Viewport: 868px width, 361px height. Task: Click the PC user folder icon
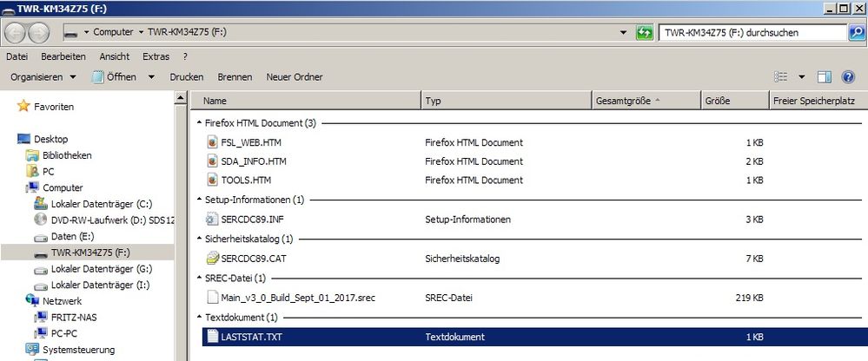[32, 171]
